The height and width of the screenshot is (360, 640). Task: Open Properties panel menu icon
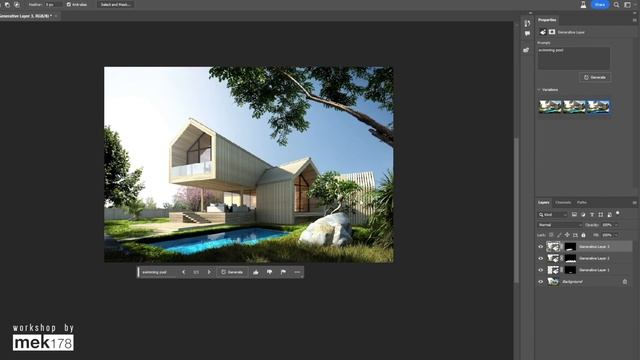[x=635, y=20]
